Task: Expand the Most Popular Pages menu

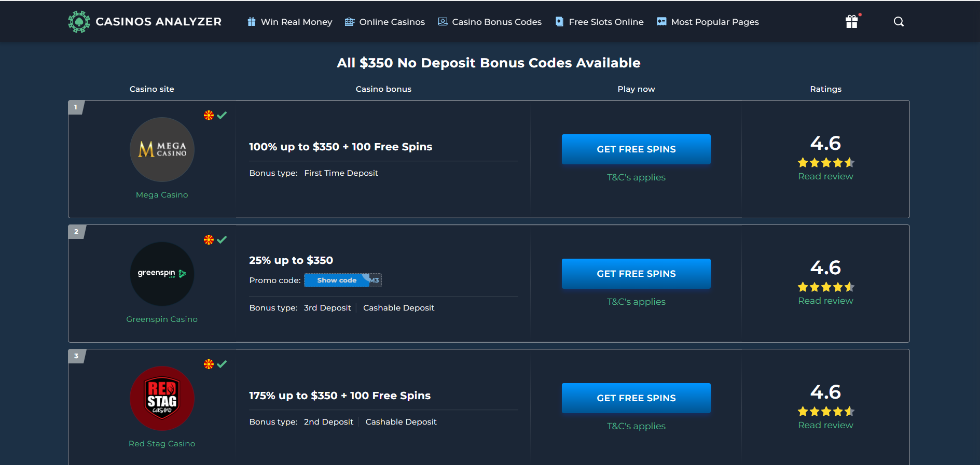Action: click(708, 22)
